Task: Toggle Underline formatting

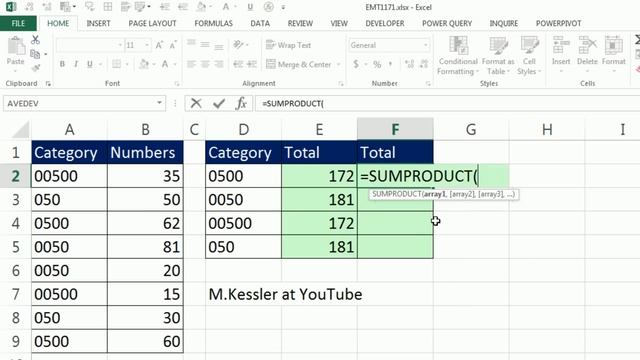Action: [89, 64]
